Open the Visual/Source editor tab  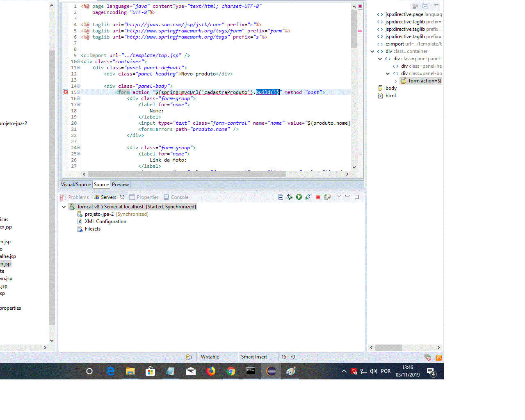pos(76,185)
